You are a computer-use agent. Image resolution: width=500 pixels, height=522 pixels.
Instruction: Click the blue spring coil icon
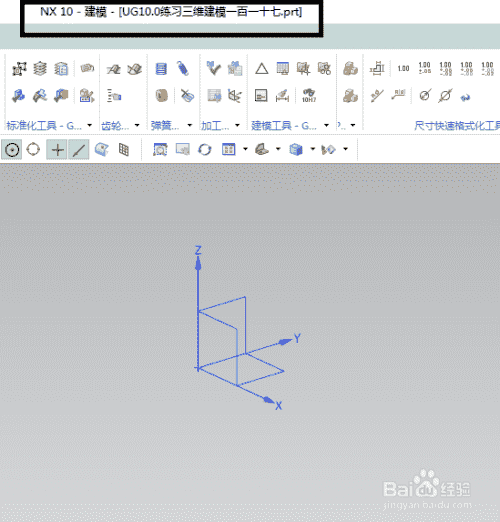tap(183, 69)
